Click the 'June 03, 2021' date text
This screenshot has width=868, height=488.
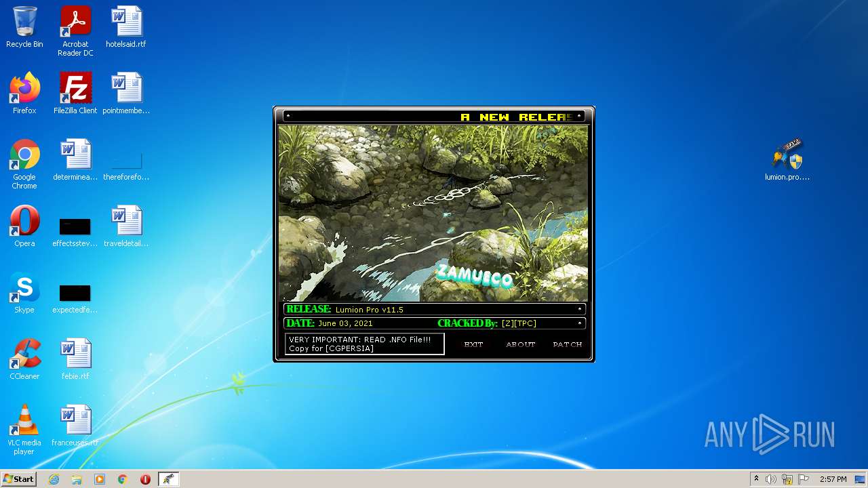[345, 323]
